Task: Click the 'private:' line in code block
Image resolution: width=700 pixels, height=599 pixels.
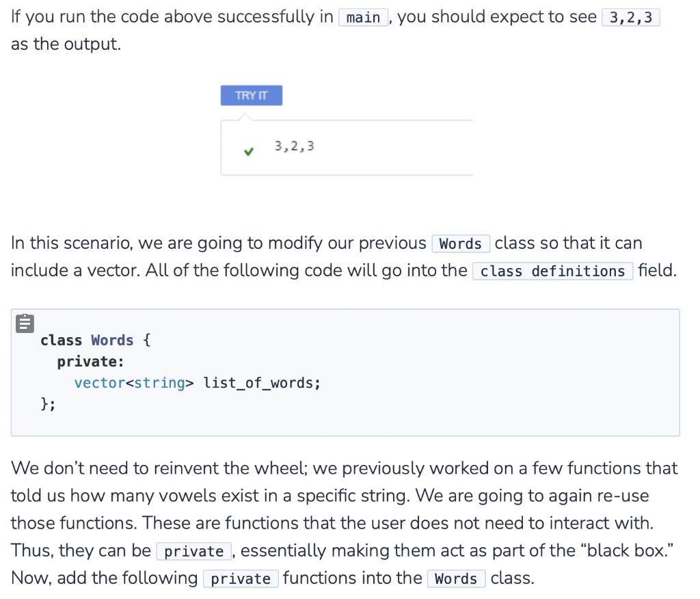Action: [90, 362]
